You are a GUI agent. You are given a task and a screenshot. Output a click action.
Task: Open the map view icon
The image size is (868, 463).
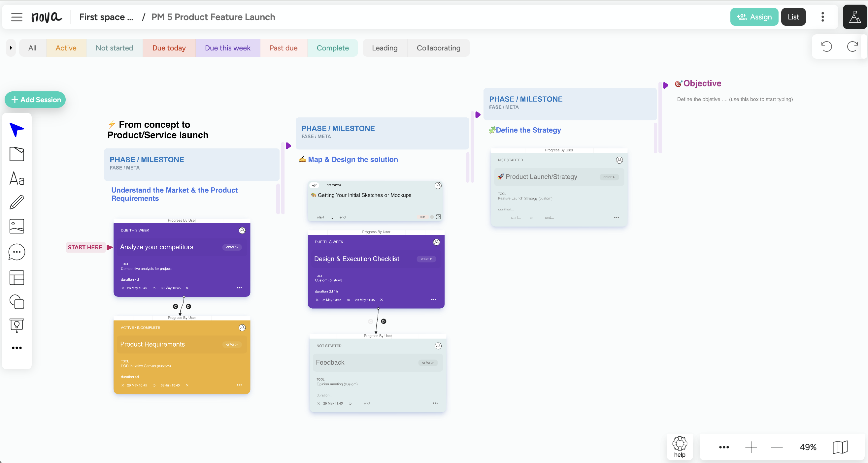click(x=840, y=447)
